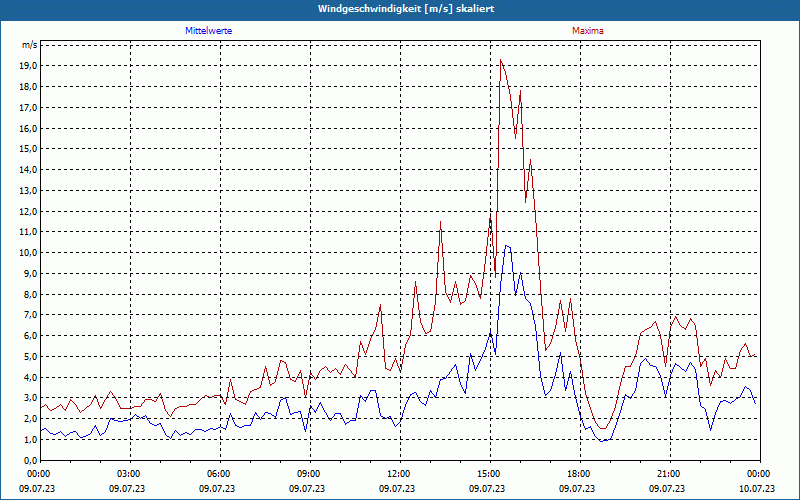The height and width of the screenshot is (500, 800).
Task: Click the 4,0 y-axis value
Action: (x=30, y=378)
